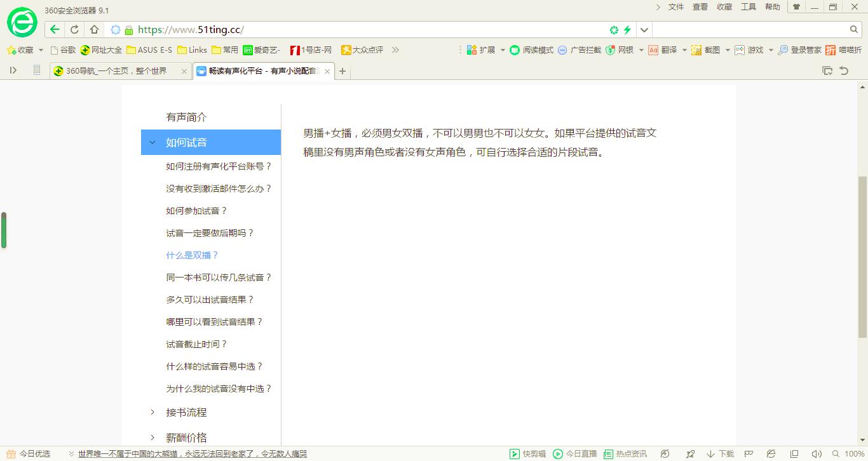Expand the 薪酬价格 section
The image size is (868, 461).
point(186,437)
